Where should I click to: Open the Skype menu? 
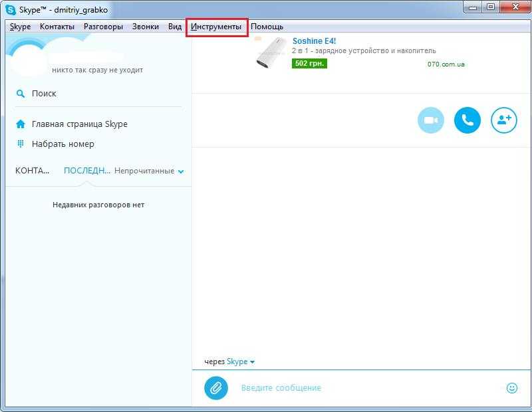[21, 27]
